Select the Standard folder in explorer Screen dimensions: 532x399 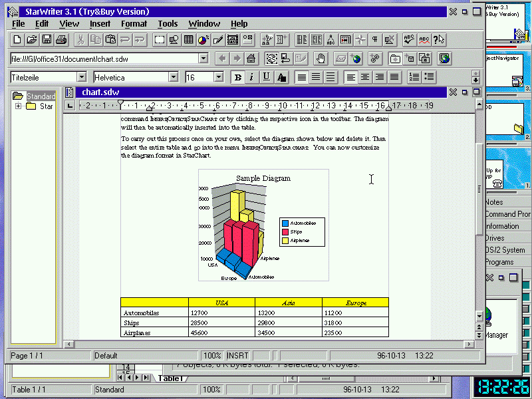pos(41,96)
